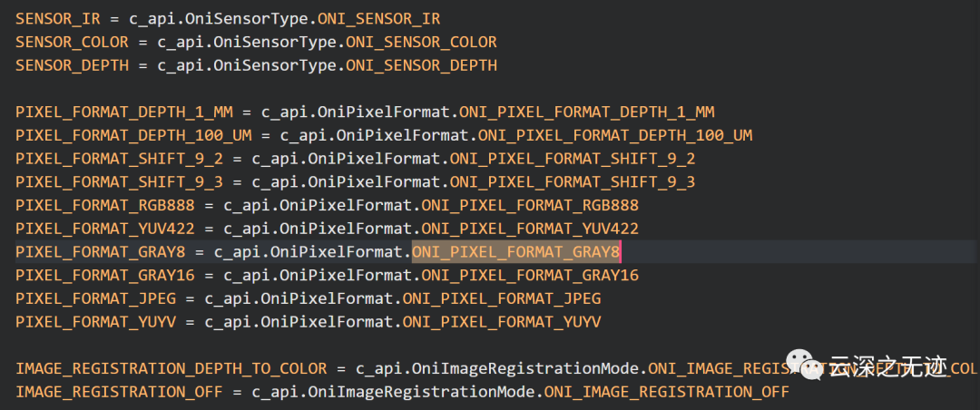Click the ONI_SENSOR_DEPTH constant
Viewport: 980px width, 410px height.
click(x=422, y=65)
